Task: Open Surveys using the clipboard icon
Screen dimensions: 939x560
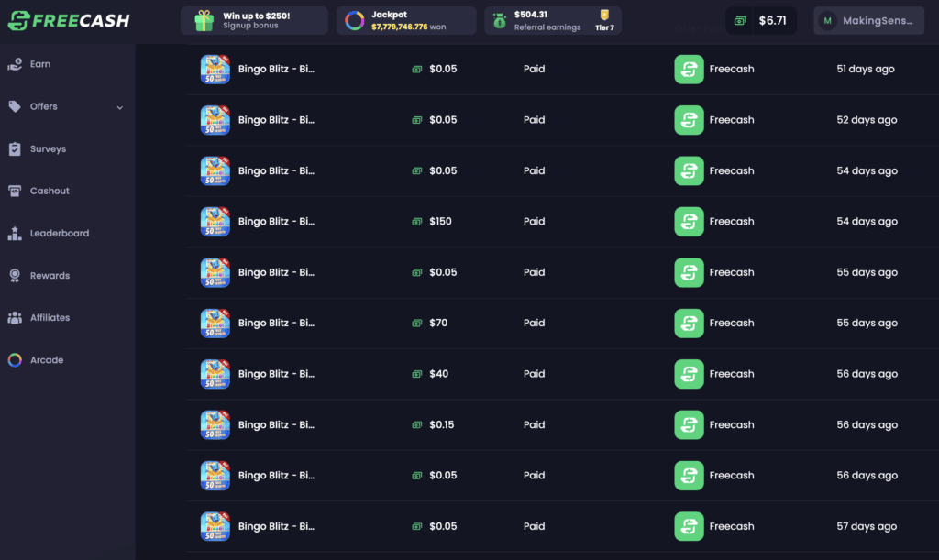Action: 14,148
